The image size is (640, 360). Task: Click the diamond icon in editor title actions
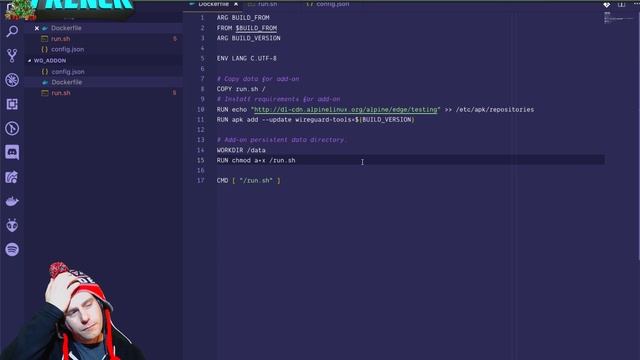[x=607, y=4]
